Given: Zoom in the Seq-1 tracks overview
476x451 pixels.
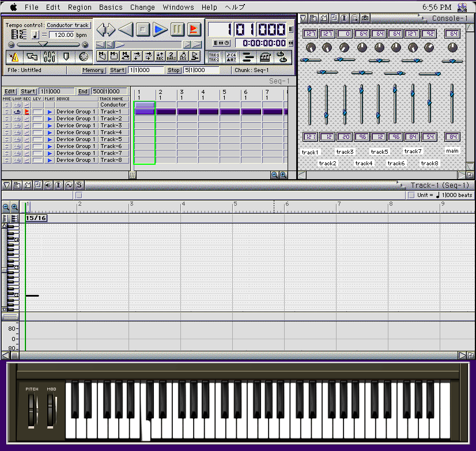Looking at the screenshot, I should click(283, 175).
